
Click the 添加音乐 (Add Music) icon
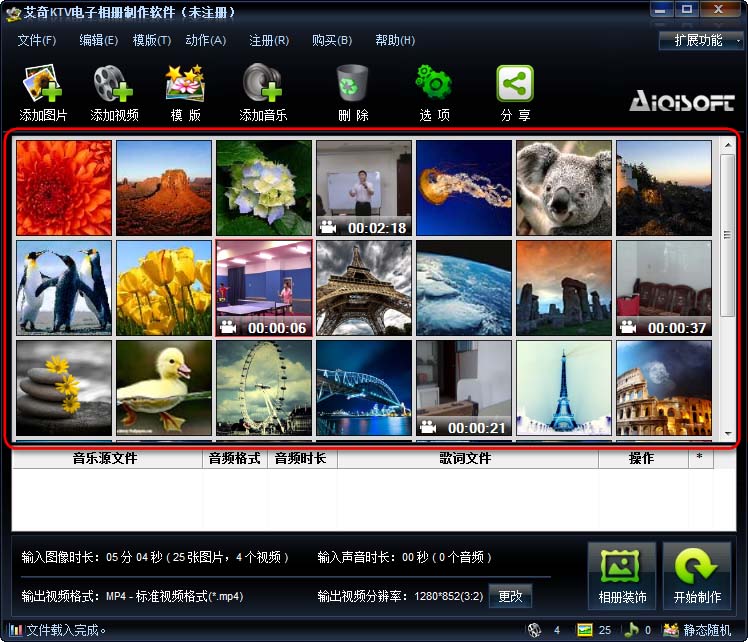263,86
